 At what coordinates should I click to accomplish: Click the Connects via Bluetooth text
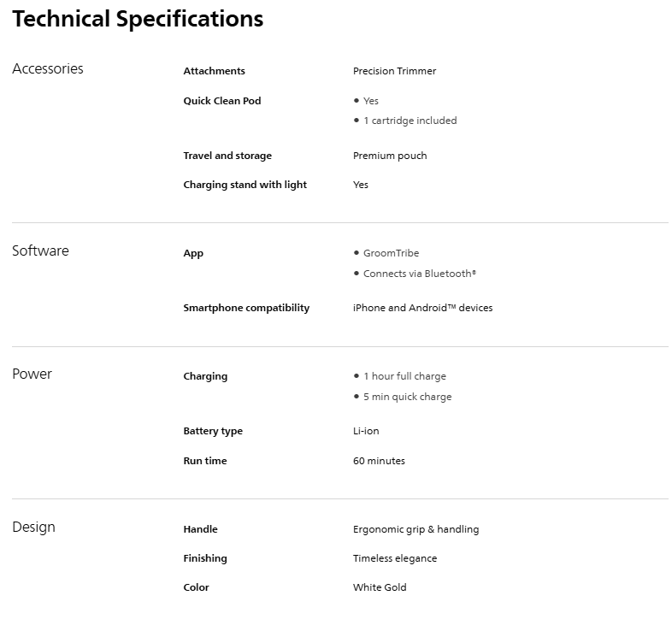(419, 274)
